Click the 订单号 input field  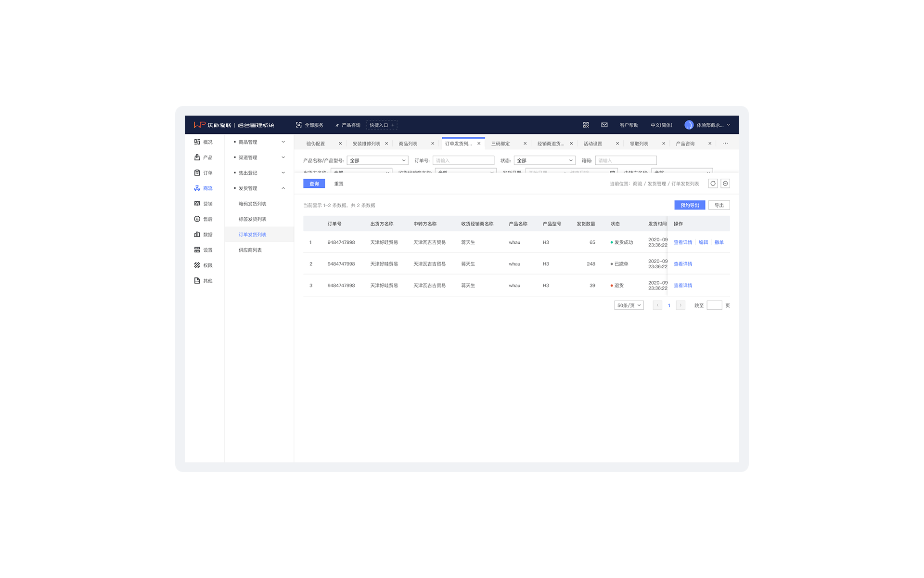click(x=463, y=160)
